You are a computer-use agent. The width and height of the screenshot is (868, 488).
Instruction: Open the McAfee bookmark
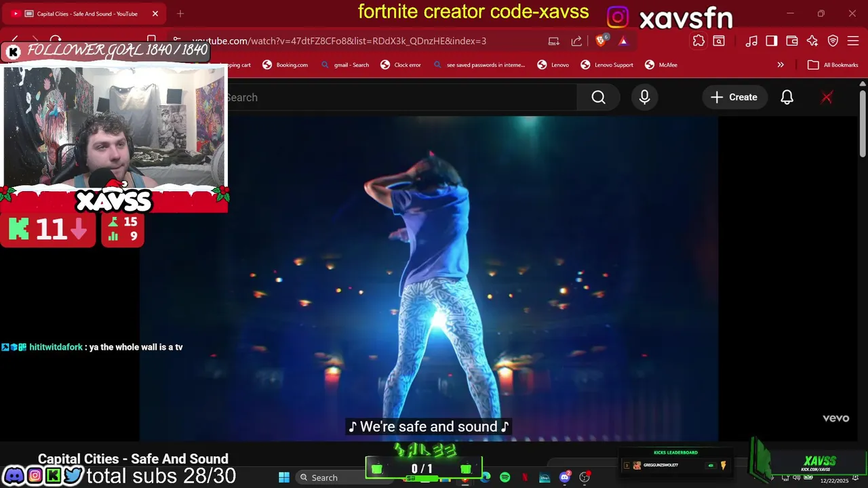[x=660, y=65]
